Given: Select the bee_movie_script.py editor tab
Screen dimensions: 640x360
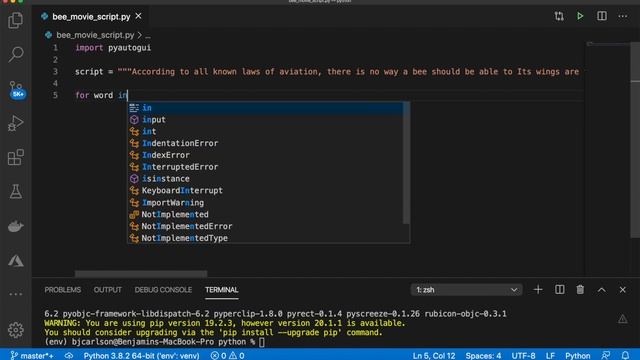Looking at the screenshot, I should [91, 17].
